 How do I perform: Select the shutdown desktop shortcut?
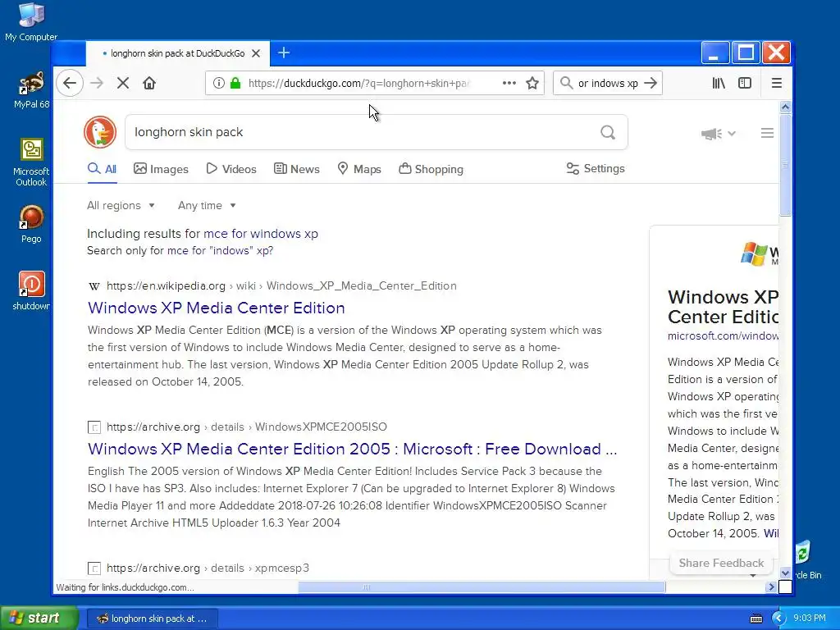pyautogui.click(x=31, y=291)
